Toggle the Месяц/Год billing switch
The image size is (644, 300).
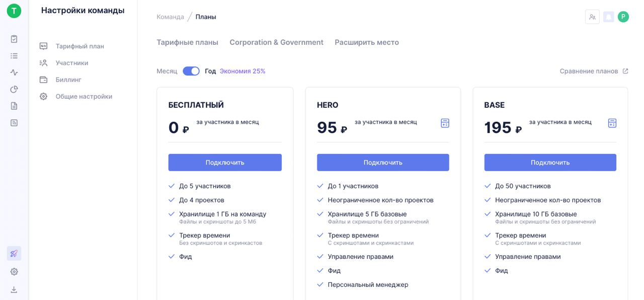(x=191, y=71)
